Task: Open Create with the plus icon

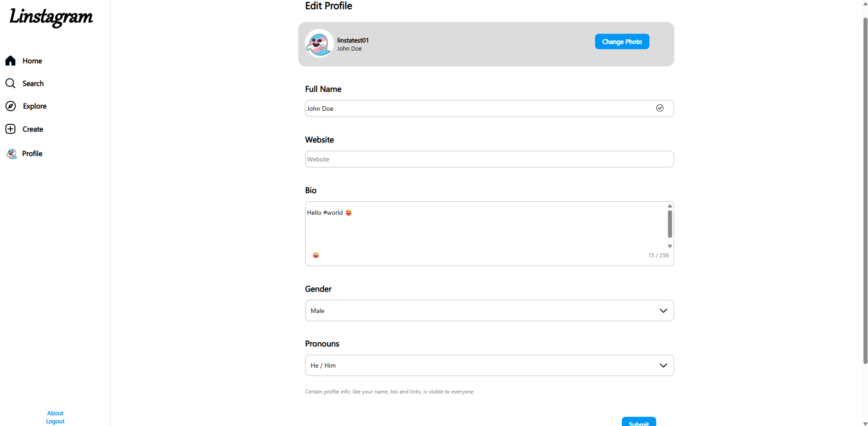Action: coord(10,129)
